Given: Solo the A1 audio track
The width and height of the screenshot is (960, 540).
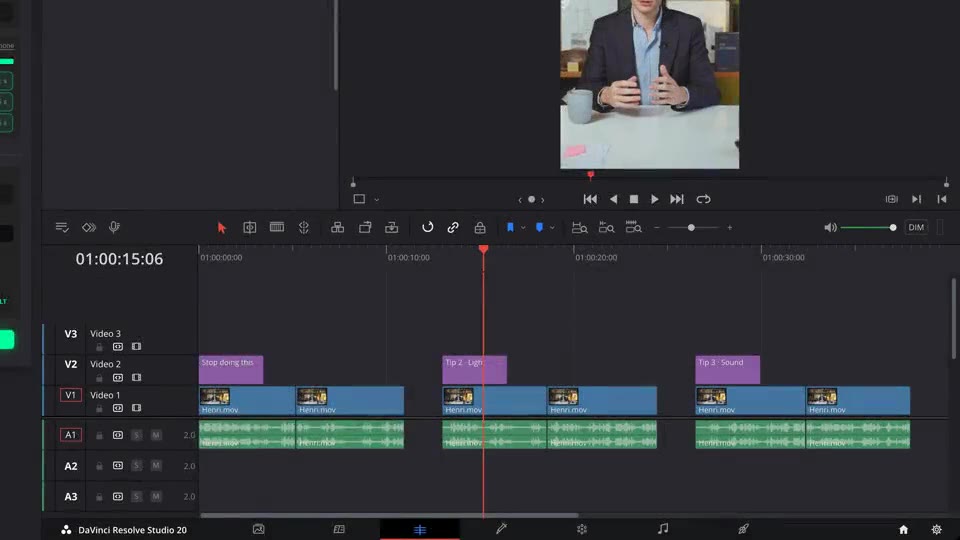Looking at the screenshot, I should [137, 435].
